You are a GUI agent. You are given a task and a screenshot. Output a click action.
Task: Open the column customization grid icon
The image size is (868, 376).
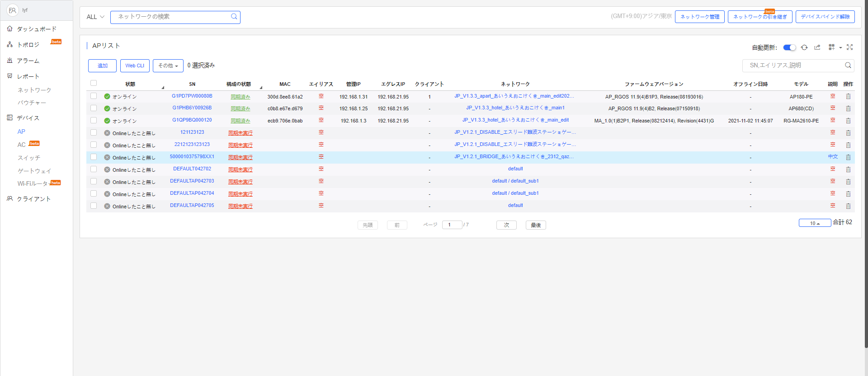(831, 47)
